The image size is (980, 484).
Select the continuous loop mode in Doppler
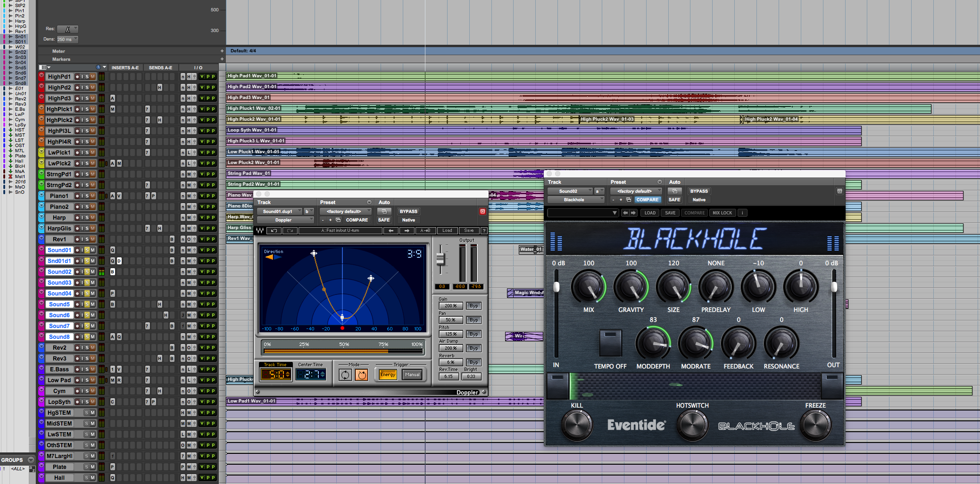point(345,375)
